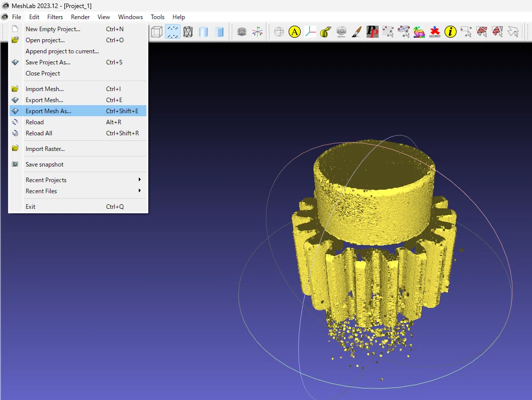532x400 pixels.
Task: Choose Close Project
Action: [x=78, y=73]
